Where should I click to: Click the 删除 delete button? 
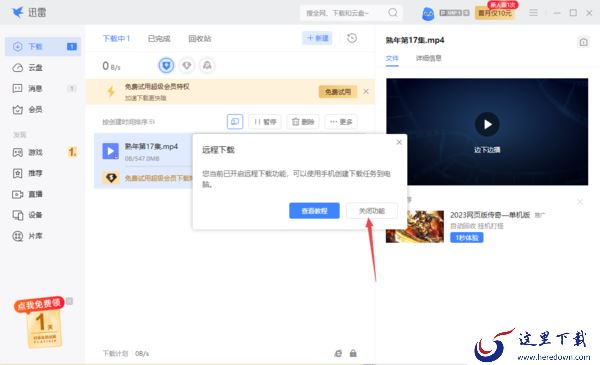(x=303, y=122)
